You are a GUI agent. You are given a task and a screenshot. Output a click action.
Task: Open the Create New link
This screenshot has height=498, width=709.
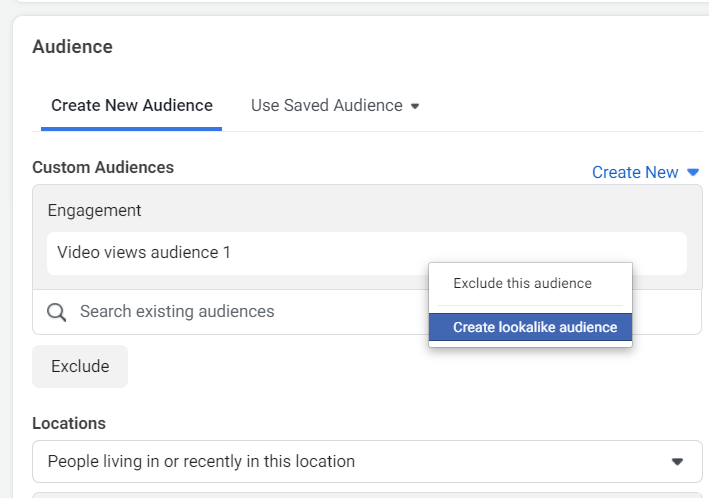click(x=635, y=172)
